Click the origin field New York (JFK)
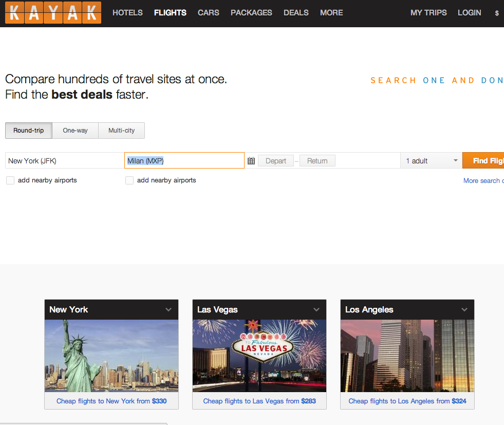The width and height of the screenshot is (504, 425). [x=65, y=160]
